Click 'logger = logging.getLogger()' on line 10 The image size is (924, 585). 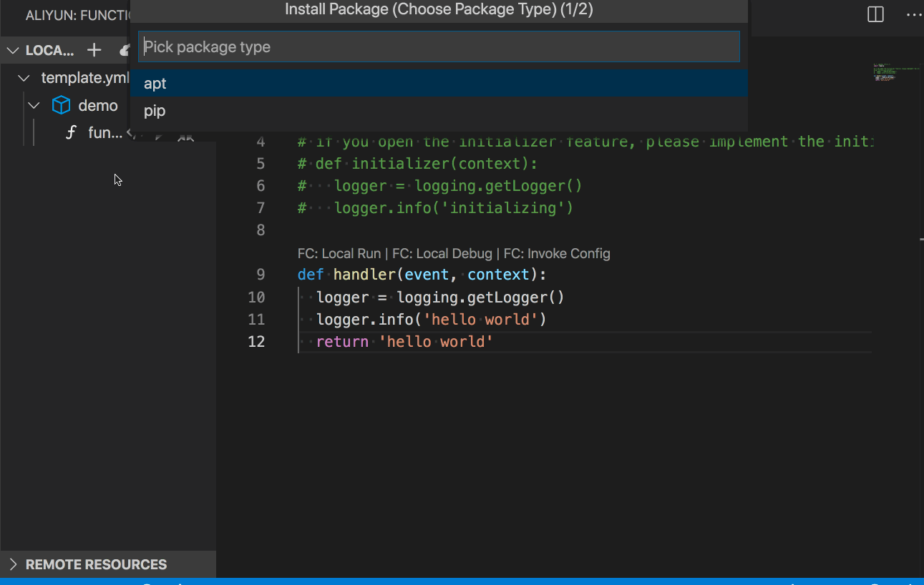tap(441, 297)
